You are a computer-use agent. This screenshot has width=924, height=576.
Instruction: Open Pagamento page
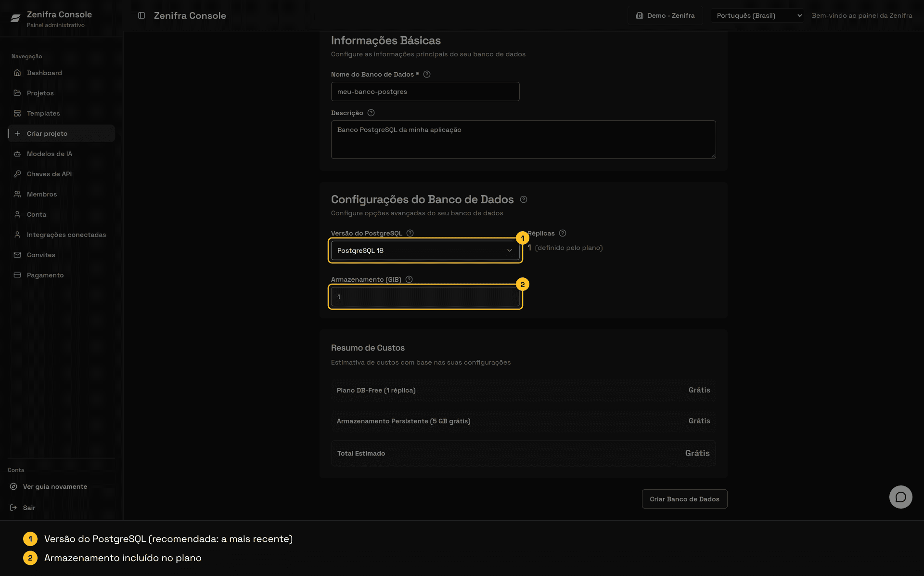point(62,275)
